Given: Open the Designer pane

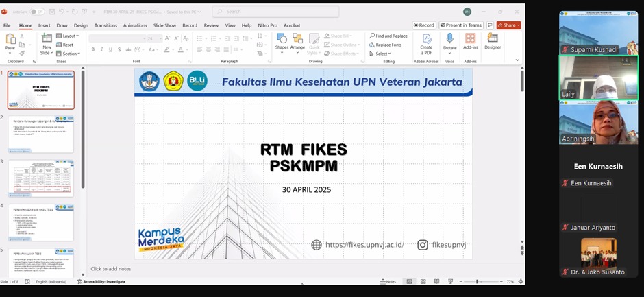Looking at the screenshot, I should pyautogui.click(x=492, y=40).
